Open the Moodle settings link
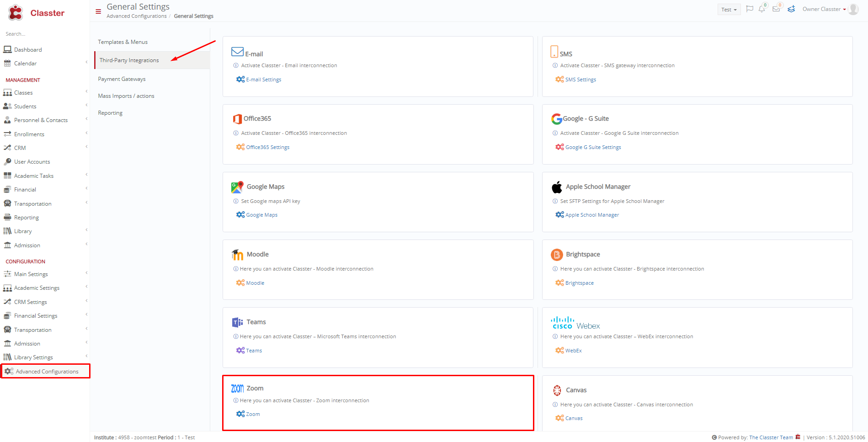868x442 pixels. [x=255, y=283]
